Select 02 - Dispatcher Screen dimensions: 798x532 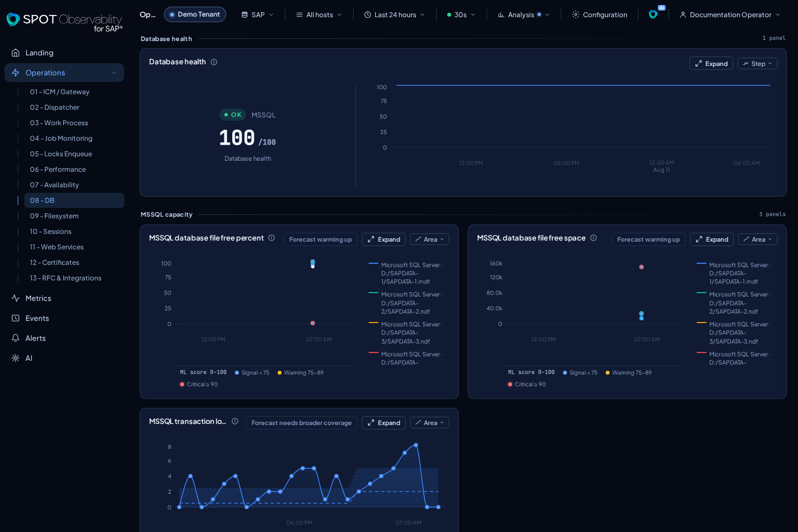[74, 108]
